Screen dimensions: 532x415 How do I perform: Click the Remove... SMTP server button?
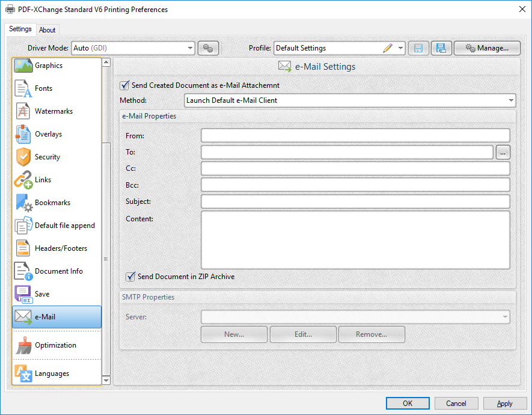[x=371, y=334]
